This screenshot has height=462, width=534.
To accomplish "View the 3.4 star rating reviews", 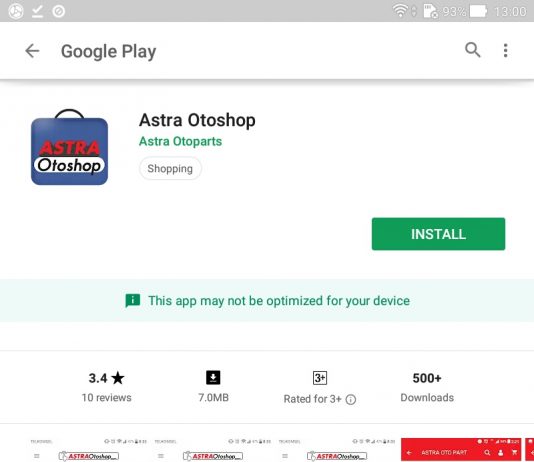I will pos(107,387).
